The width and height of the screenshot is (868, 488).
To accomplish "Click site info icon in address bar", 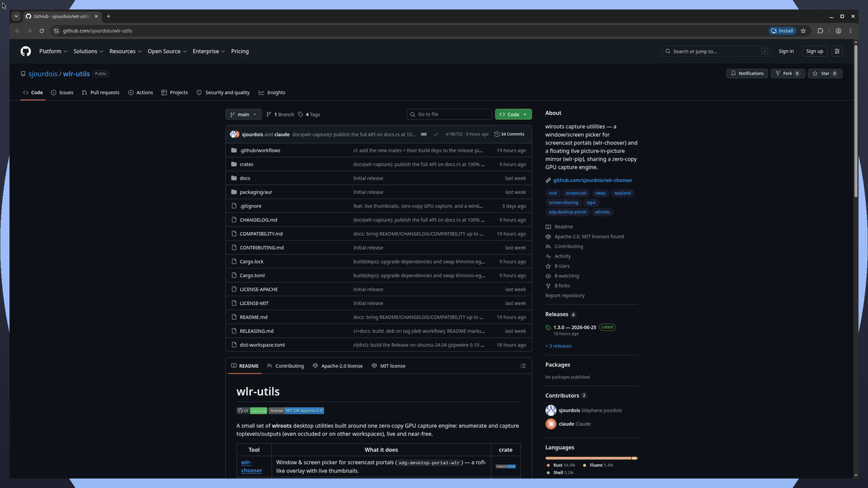I will coord(57,30).
